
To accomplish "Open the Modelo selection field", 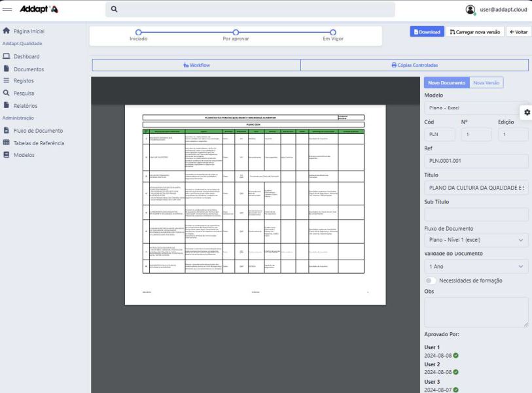I will [x=476, y=108].
